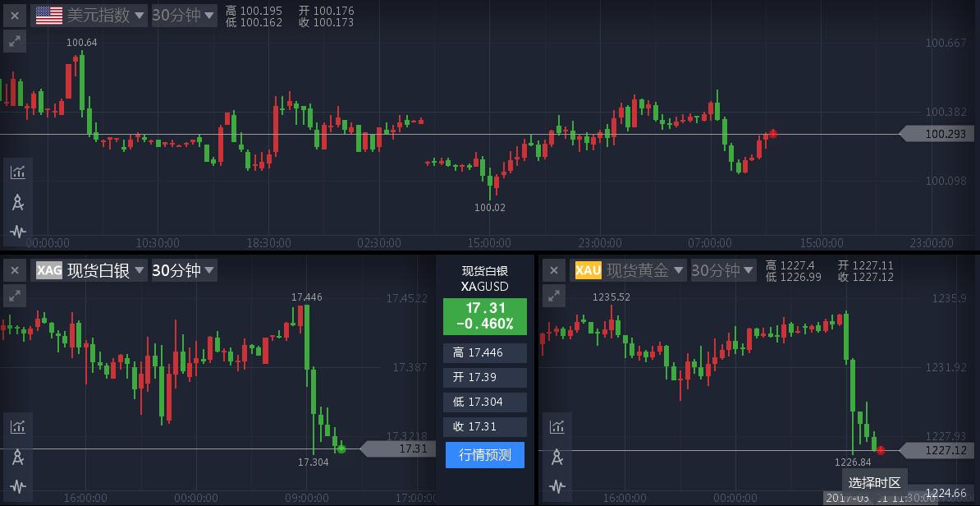Click the 行情预测 button
980x506 pixels.
point(485,455)
